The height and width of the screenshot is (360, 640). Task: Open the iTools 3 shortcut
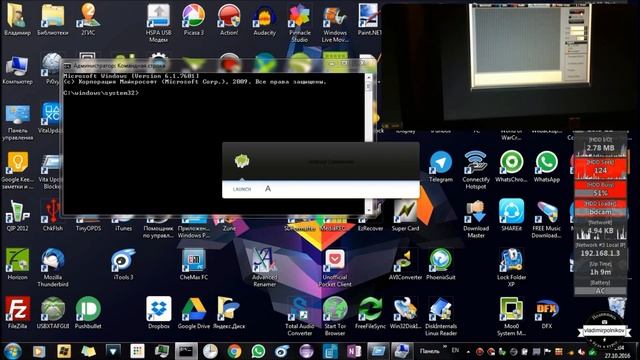pyautogui.click(x=123, y=264)
